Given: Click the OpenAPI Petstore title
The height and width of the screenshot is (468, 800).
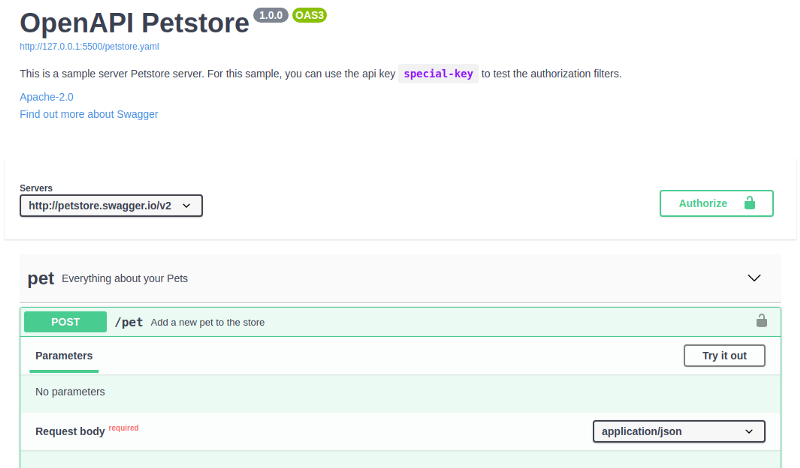Looking at the screenshot, I should pyautogui.click(x=133, y=22).
